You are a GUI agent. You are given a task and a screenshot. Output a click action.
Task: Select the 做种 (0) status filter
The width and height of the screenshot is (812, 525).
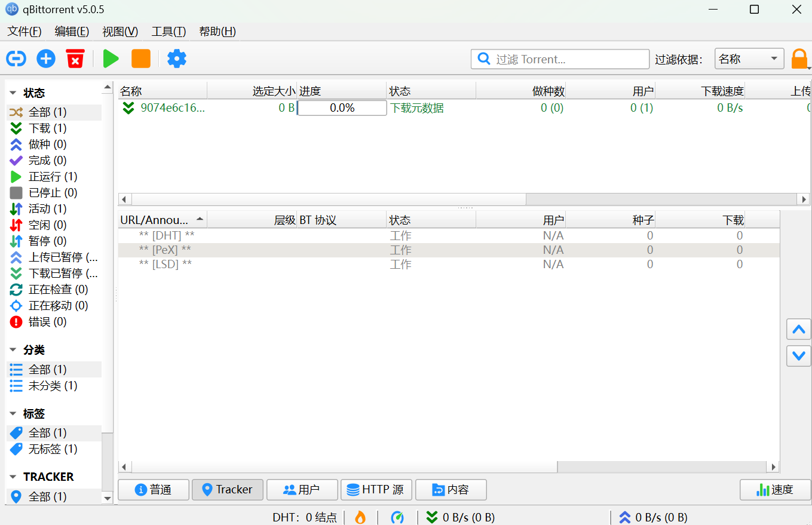tap(54, 145)
